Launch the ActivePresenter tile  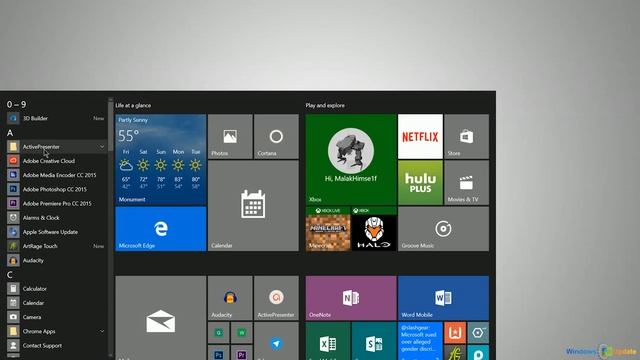(276, 298)
